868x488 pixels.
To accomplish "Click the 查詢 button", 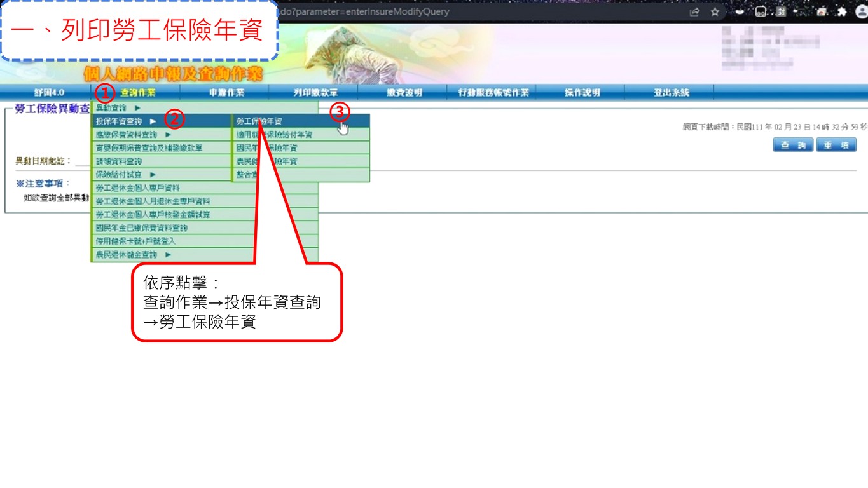I will pyautogui.click(x=793, y=145).
